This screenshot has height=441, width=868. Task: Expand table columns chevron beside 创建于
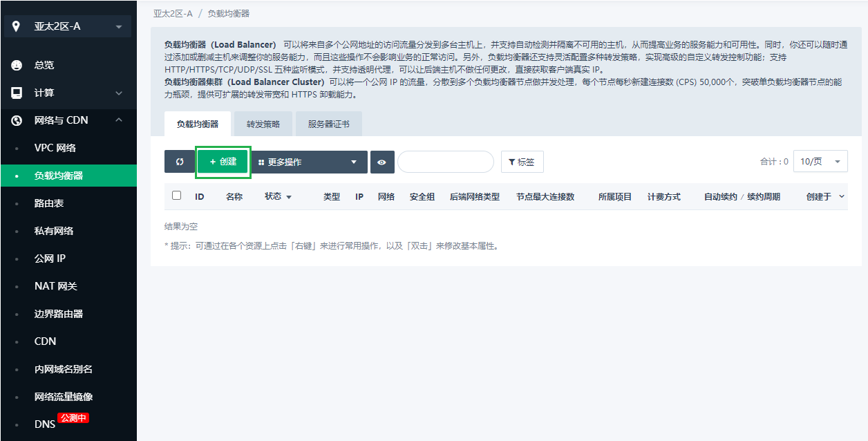pos(842,196)
